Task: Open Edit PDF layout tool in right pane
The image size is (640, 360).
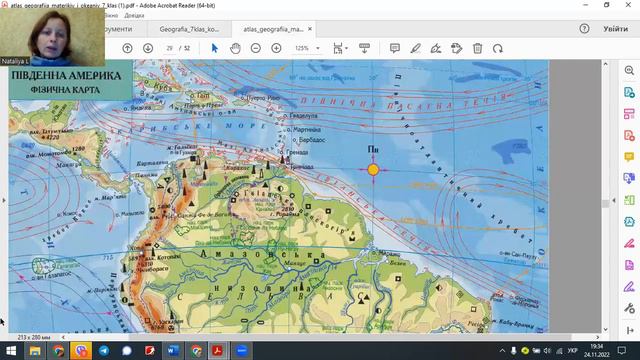Action: (629, 114)
